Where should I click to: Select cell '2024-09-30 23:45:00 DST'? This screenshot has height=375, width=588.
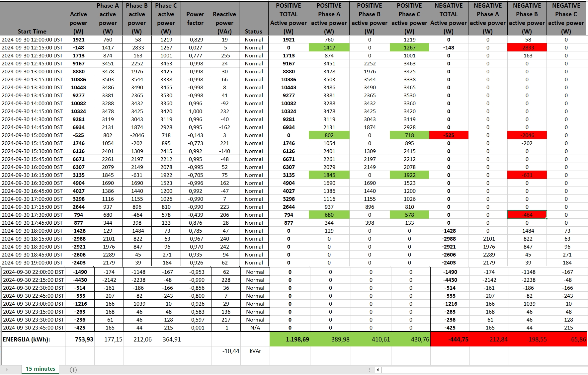[34, 328]
